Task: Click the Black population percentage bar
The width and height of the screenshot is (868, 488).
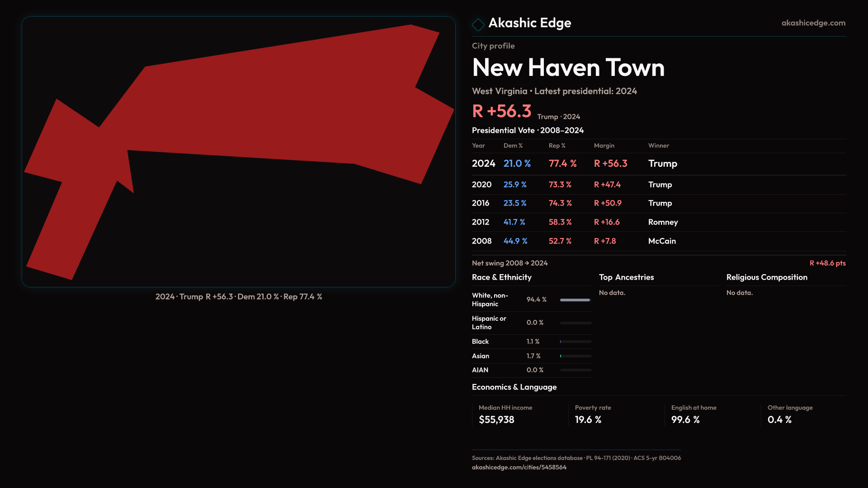Action: click(575, 342)
